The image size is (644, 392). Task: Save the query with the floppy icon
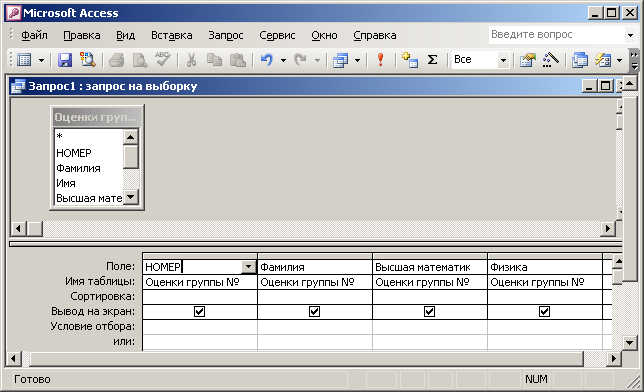pyautogui.click(x=65, y=60)
